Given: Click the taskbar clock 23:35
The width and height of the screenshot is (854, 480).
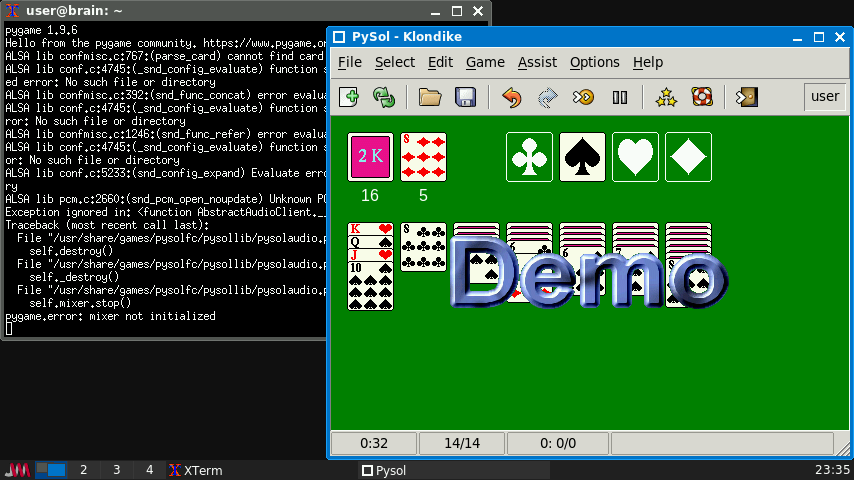Looking at the screenshot, I should [832, 470].
